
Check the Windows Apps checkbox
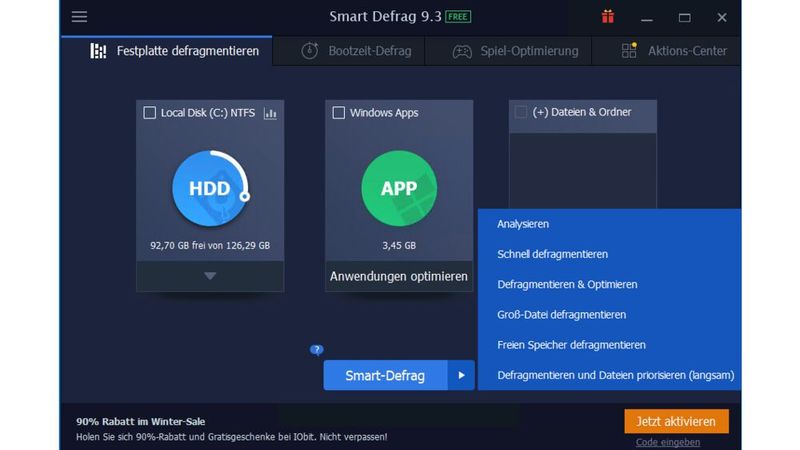point(338,113)
